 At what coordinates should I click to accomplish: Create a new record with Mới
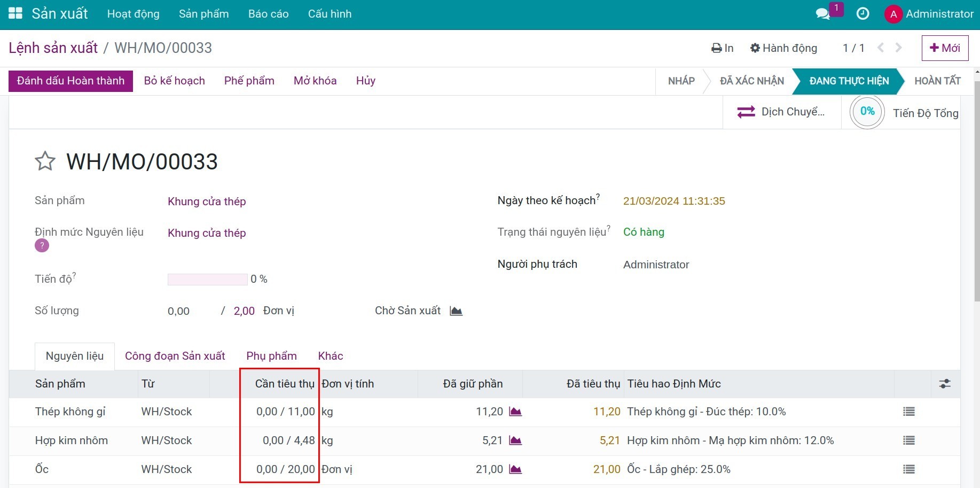pyautogui.click(x=945, y=48)
